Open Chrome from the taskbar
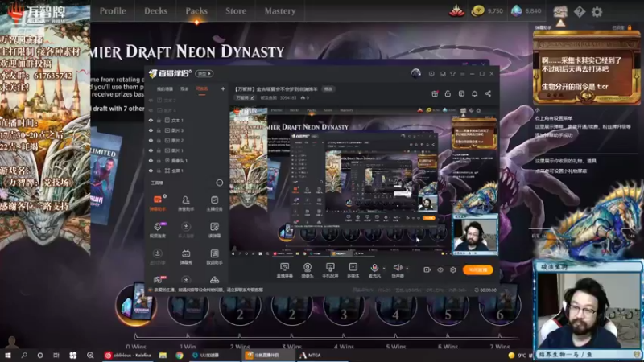The width and height of the screenshot is (644, 362). pos(180,355)
